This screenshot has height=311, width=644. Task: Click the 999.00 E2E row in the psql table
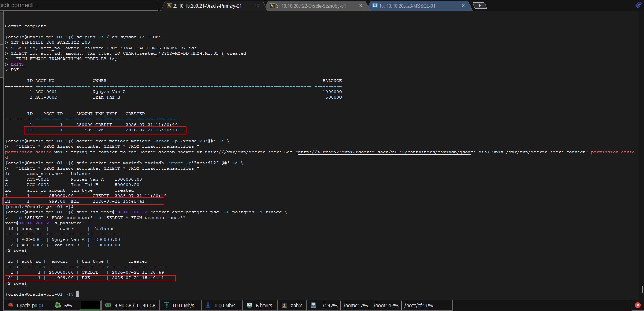tap(86, 278)
